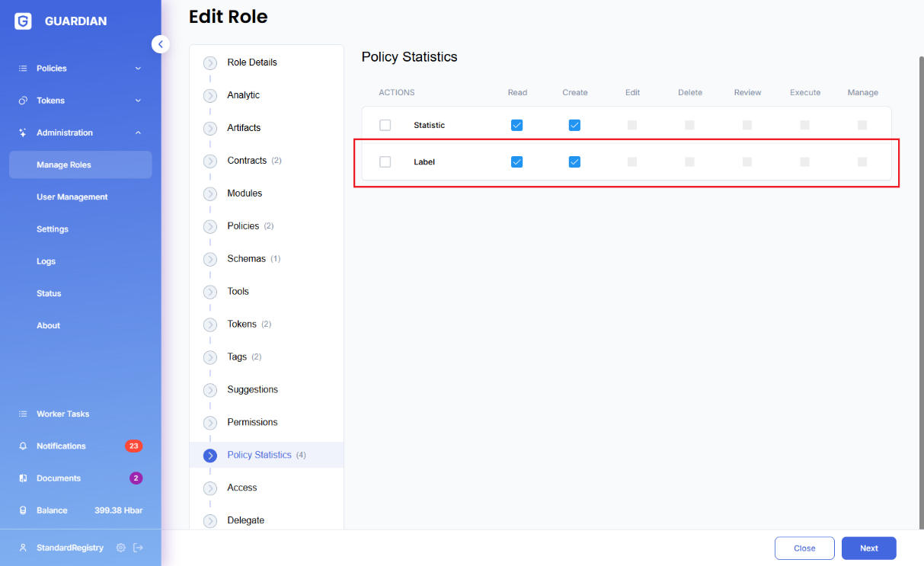This screenshot has width=924, height=566.
Task: Click the Worker Tasks list icon
Action: point(23,414)
